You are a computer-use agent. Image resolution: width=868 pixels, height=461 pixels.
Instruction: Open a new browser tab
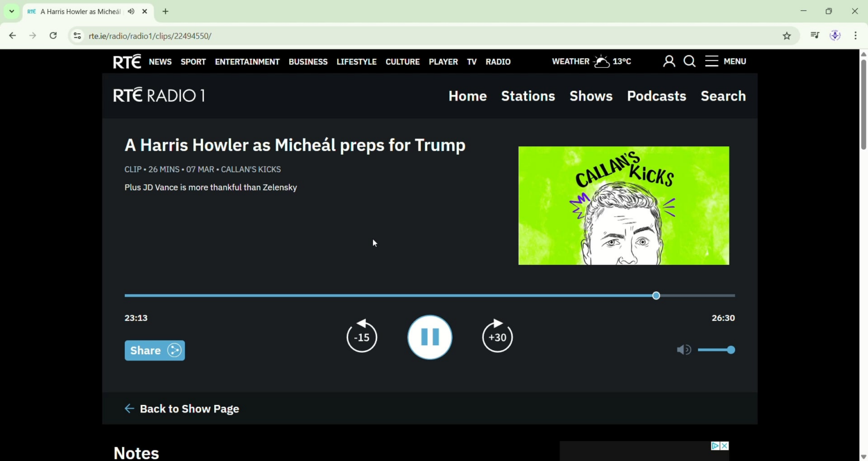click(x=166, y=11)
